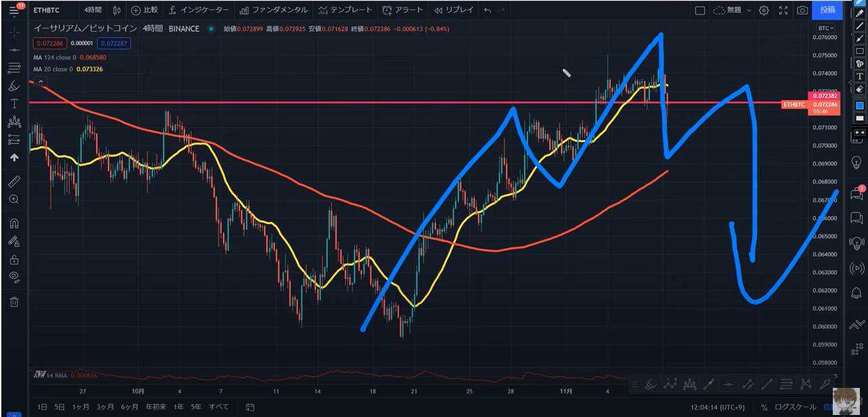Click the red sell price 0.072286 box
The image size is (868, 417).
pos(50,43)
